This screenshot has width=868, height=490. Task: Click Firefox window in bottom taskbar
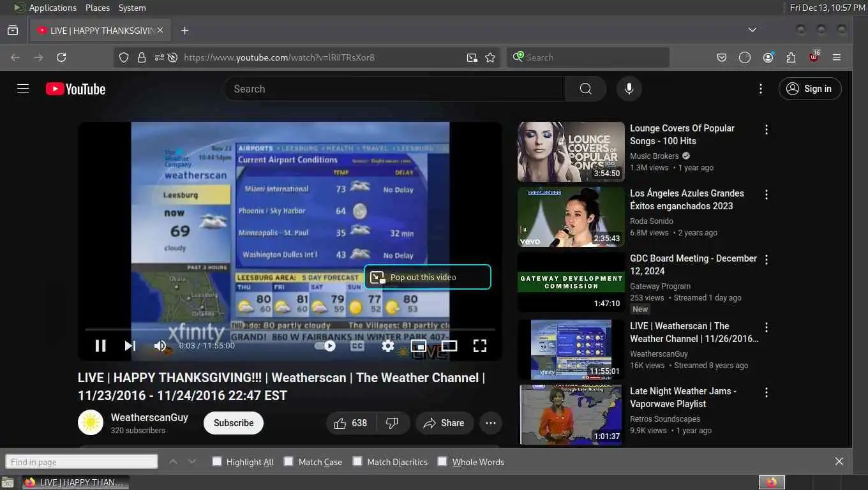pos(75,482)
